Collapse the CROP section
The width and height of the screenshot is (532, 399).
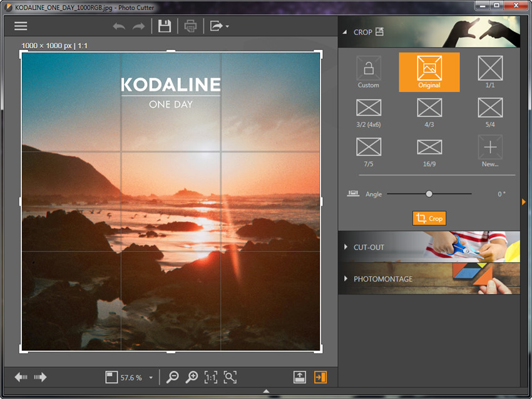click(x=345, y=32)
